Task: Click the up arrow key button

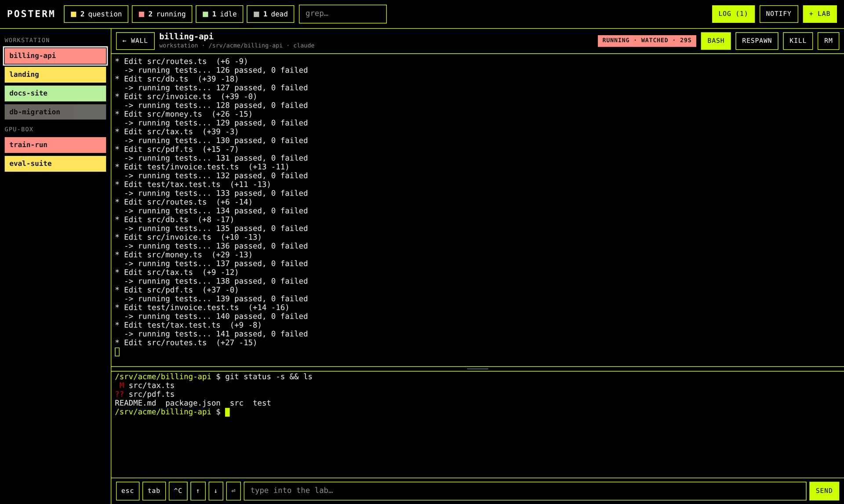Action: [198, 491]
